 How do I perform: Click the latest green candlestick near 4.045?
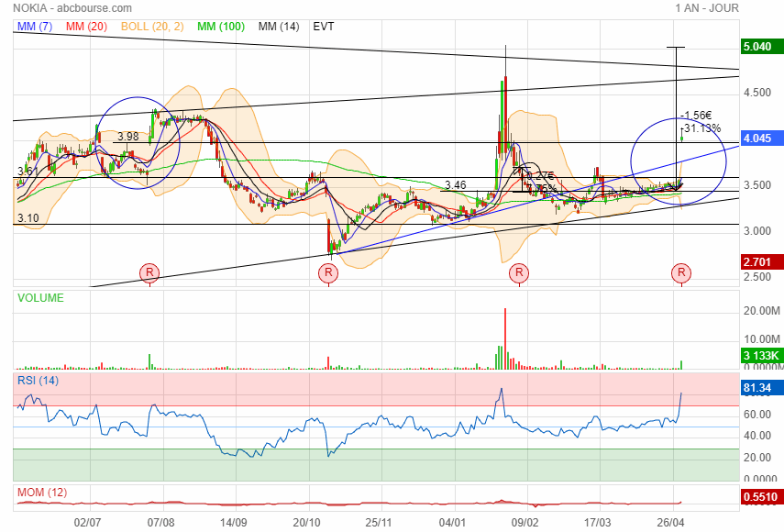(x=681, y=137)
